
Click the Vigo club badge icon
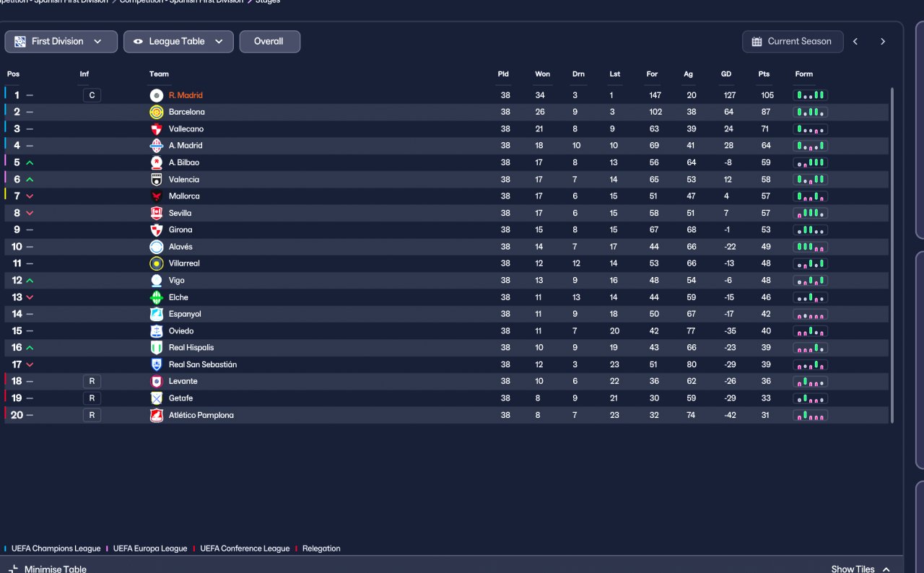[x=157, y=281]
